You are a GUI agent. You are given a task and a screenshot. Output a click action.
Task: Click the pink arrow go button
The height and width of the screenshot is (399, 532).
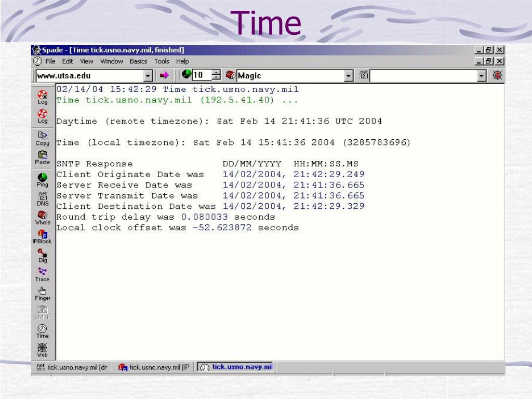click(x=164, y=75)
